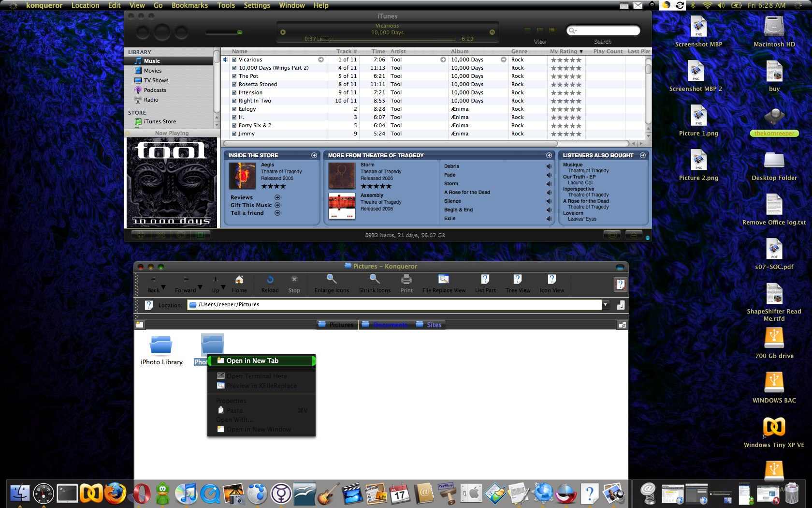The image size is (812, 508).
Task: Click iTunes play button in display
Action: click(283, 32)
